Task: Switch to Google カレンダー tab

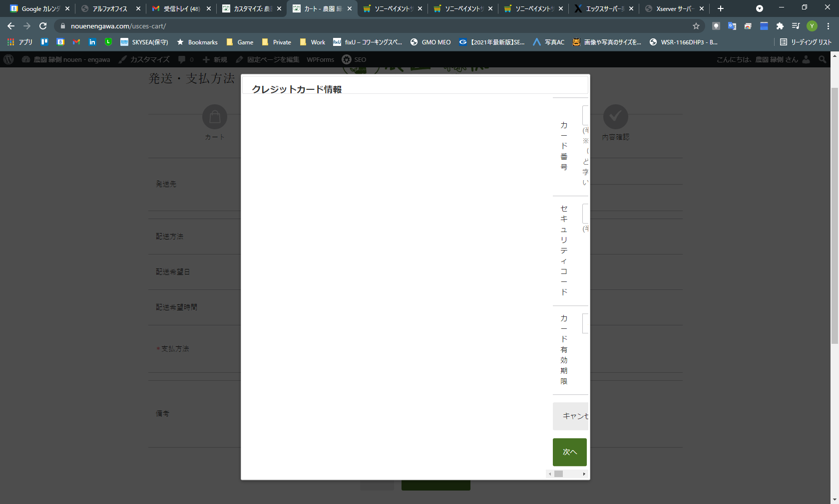Action: coord(40,8)
